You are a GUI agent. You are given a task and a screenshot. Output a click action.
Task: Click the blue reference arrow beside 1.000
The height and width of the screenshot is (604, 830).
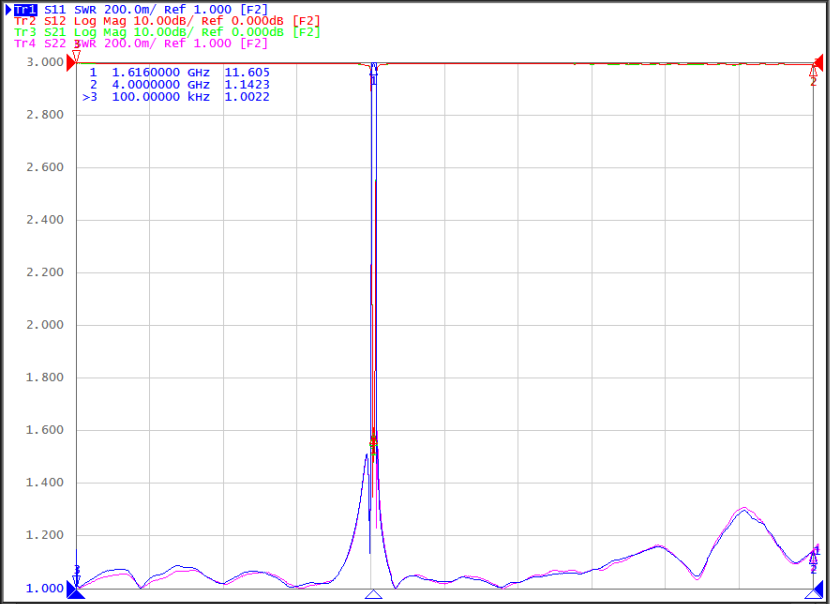point(72,588)
